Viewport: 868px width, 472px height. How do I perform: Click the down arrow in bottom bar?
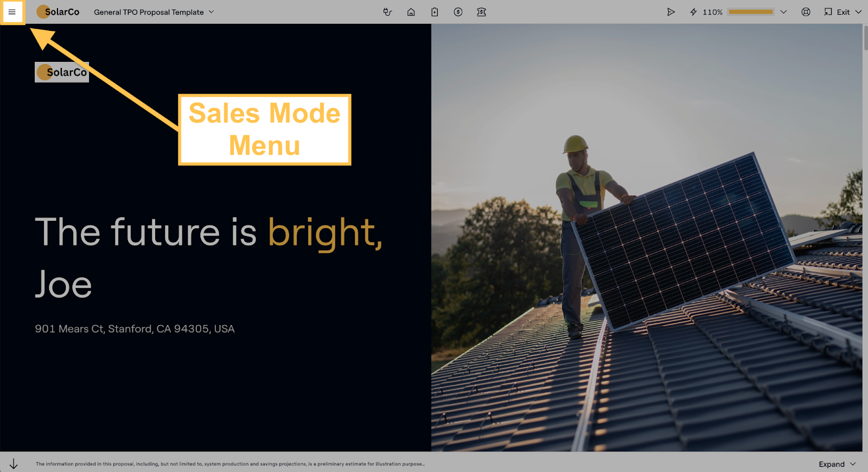[x=14, y=464]
